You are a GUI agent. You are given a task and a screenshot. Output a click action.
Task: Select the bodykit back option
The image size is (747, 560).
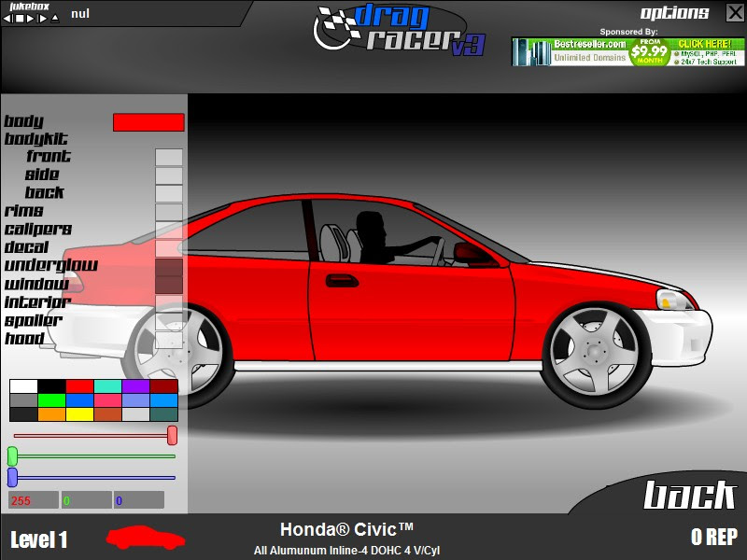point(44,192)
